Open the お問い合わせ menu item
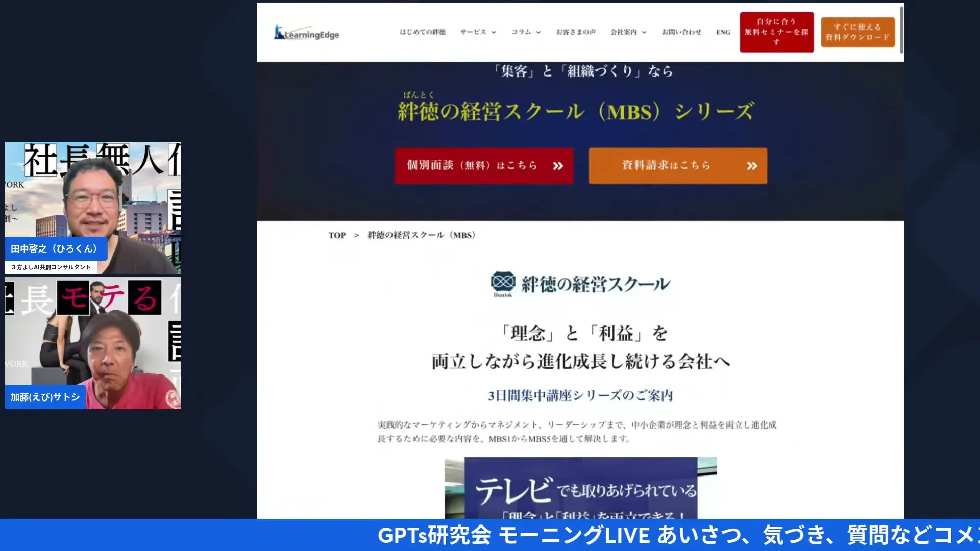The height and width of the screenshot is (551, 980). tap(681, 32)
